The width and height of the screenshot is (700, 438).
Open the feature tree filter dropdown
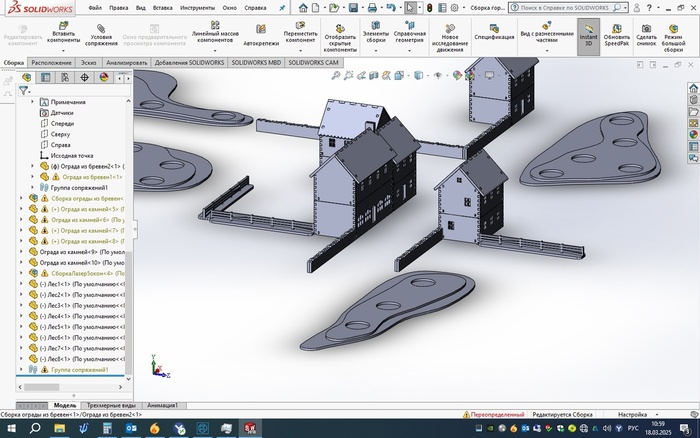(27, 90)
